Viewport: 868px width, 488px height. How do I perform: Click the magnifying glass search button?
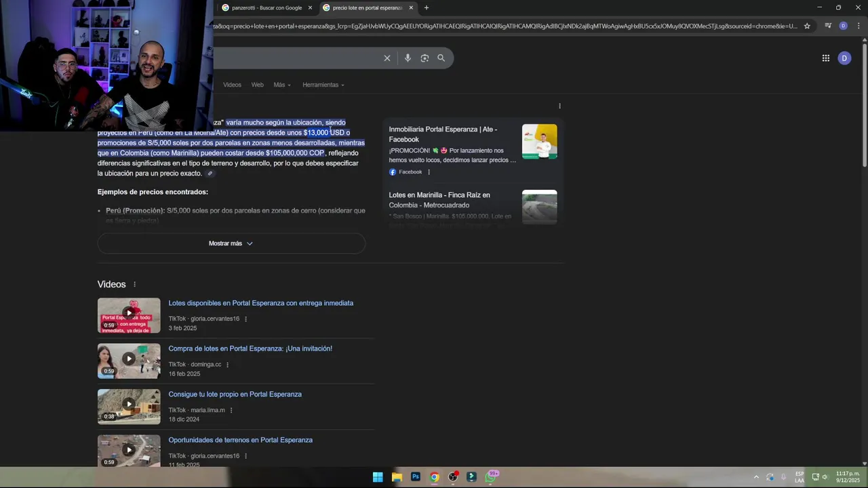(x=441, y=58)
